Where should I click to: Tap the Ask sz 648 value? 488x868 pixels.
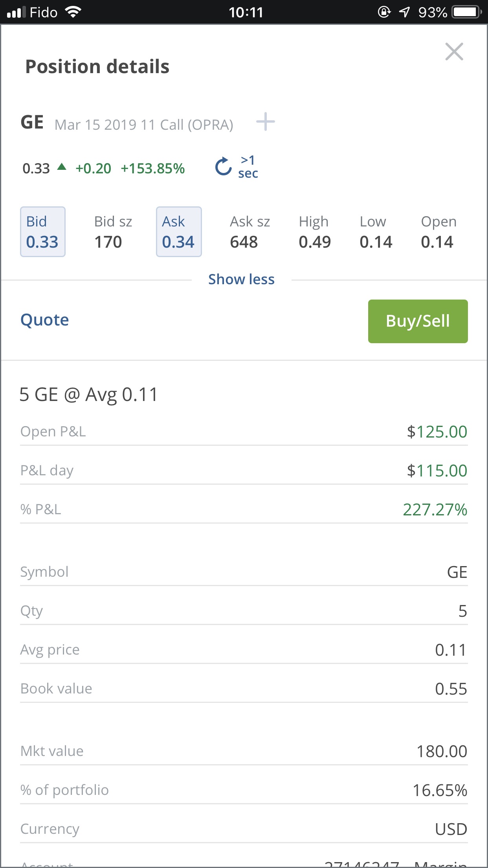[x=244, y=242]
